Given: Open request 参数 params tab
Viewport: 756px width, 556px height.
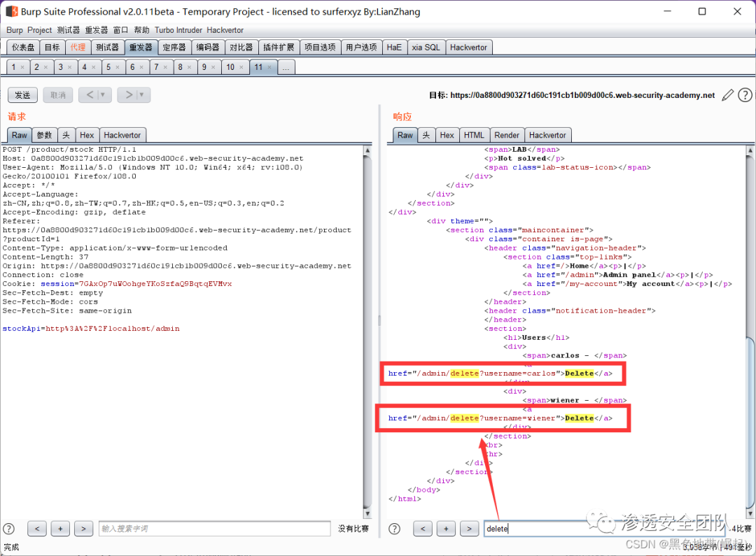Looking at the screenshot, I should pos(44,135).
